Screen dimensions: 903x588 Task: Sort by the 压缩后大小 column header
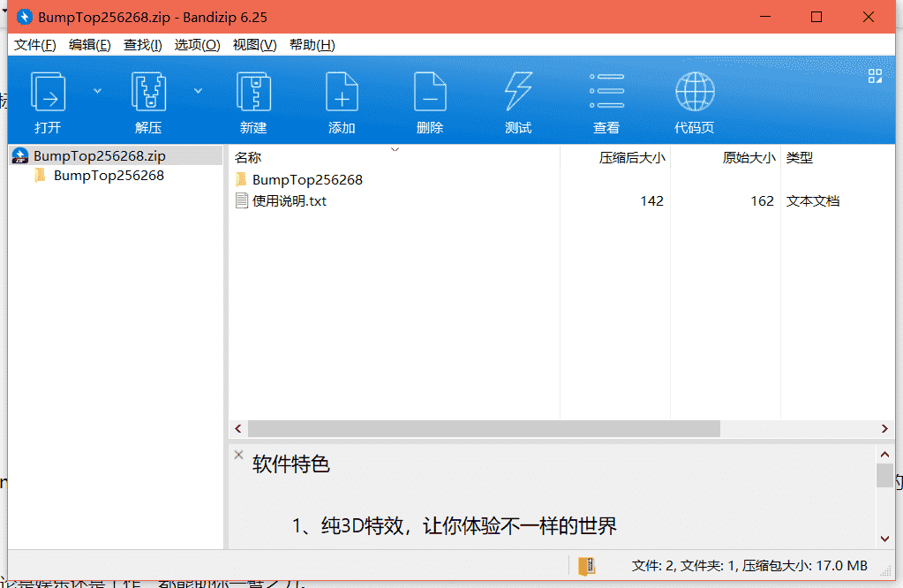[615, 157]
